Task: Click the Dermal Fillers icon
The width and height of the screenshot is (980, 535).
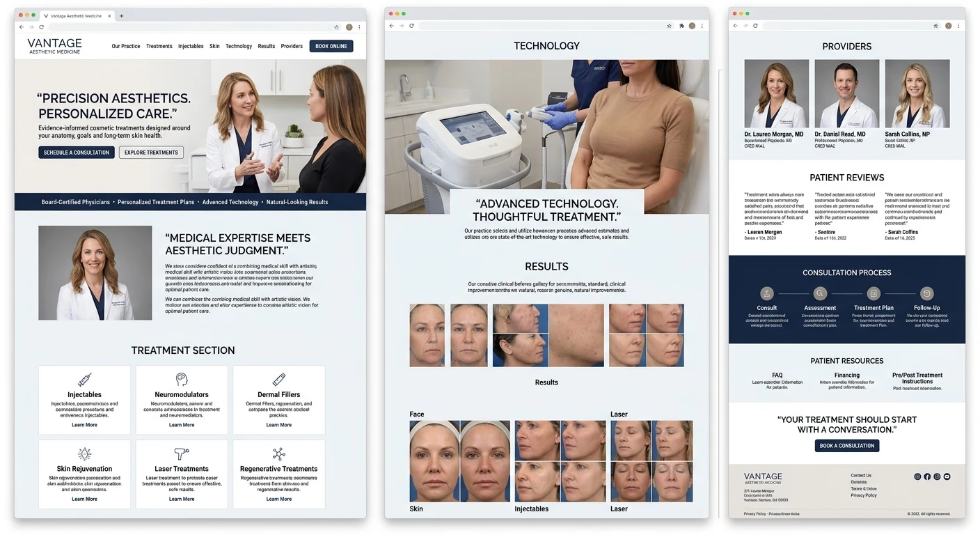Action: click(279, 380)
